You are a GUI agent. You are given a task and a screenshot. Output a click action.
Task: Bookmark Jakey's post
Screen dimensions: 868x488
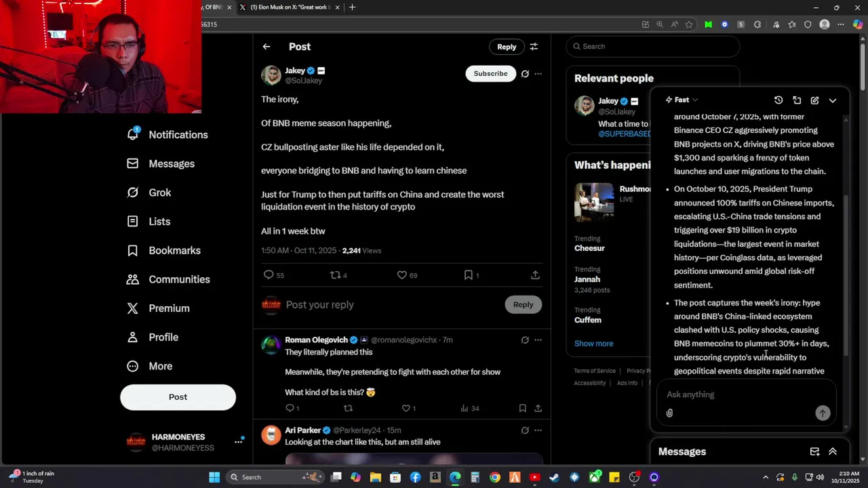(x=469, y=275)
